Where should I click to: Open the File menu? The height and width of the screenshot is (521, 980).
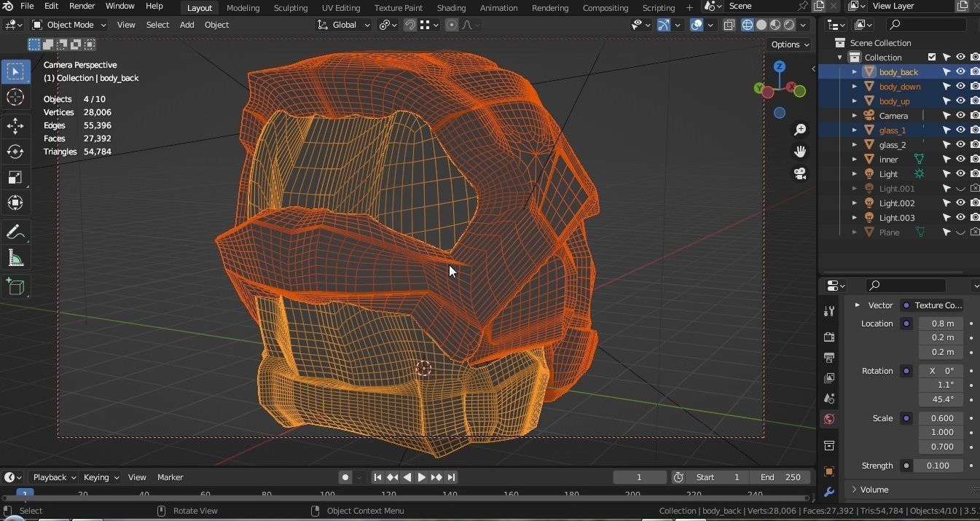27,6
